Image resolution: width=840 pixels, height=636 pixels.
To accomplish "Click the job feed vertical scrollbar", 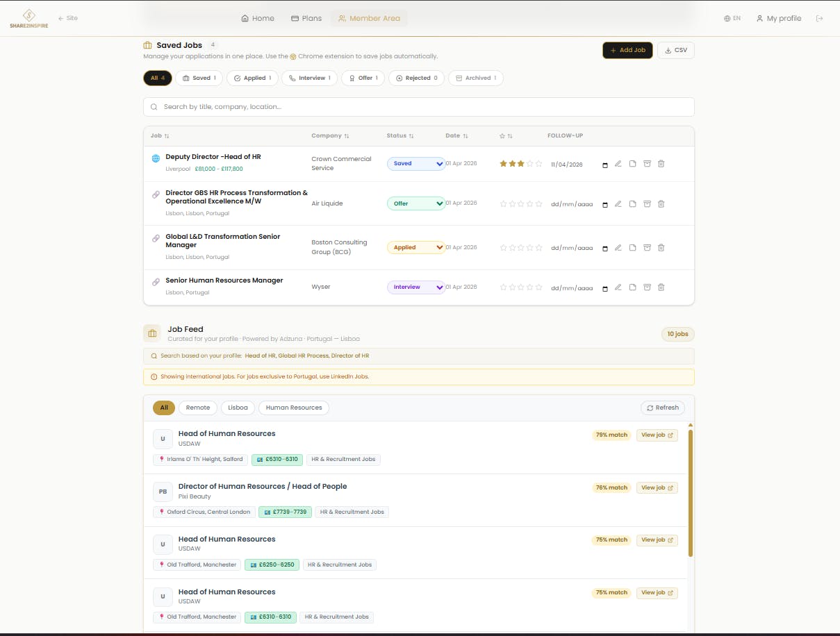I will coord(690,493).
